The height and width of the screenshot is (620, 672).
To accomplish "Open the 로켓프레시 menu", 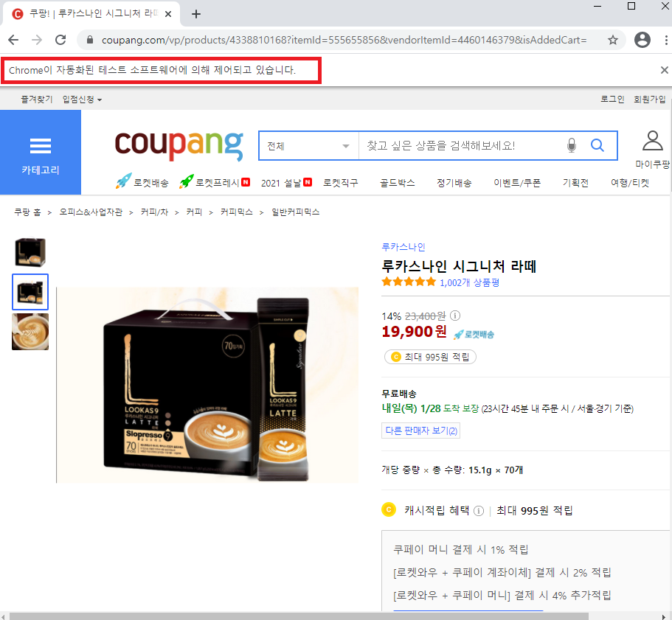I will (x=214, y=182).
